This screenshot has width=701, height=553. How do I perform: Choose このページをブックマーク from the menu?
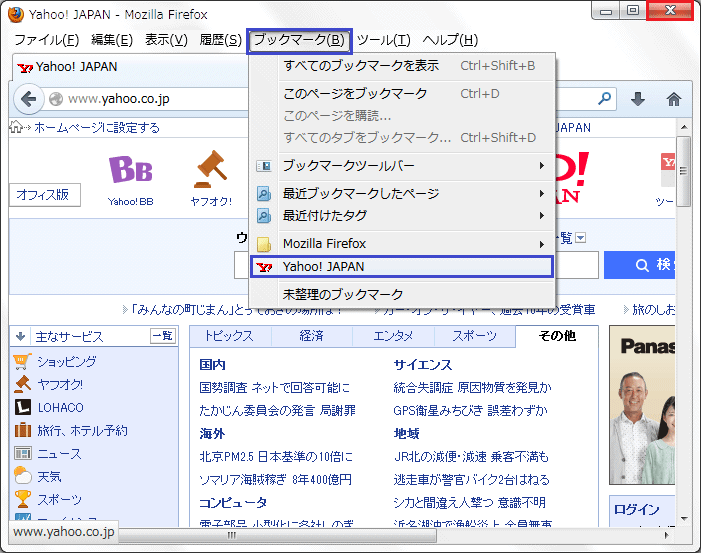355,93
